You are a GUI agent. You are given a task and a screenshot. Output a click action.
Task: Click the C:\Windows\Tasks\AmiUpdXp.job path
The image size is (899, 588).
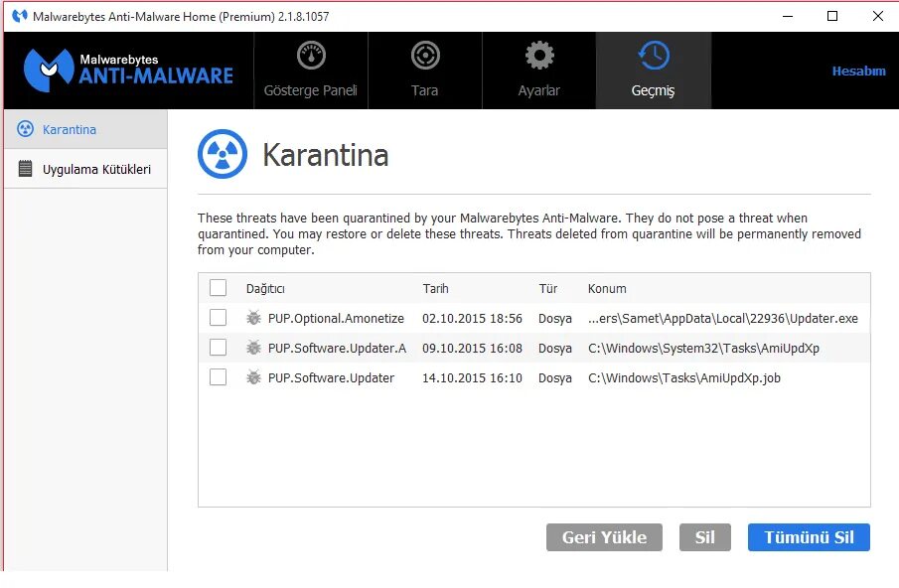tap(684, 378)
